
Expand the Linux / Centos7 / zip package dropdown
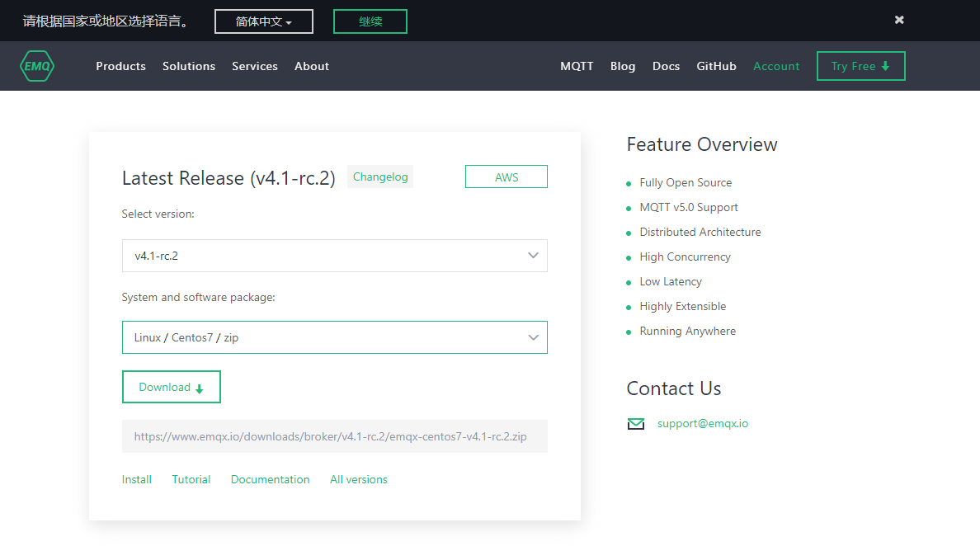[334, 337]
